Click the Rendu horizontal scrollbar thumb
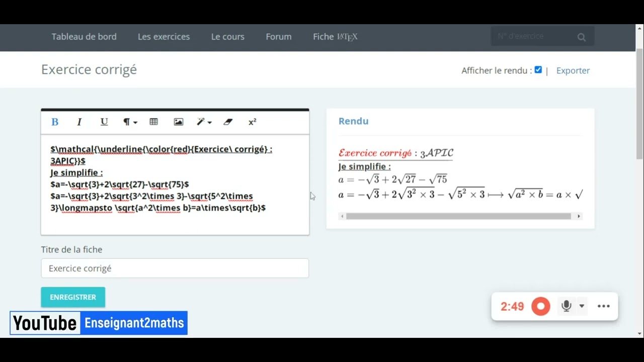This screenshot has width=644, height=362. pyautogui.click(x=458, y=216)
